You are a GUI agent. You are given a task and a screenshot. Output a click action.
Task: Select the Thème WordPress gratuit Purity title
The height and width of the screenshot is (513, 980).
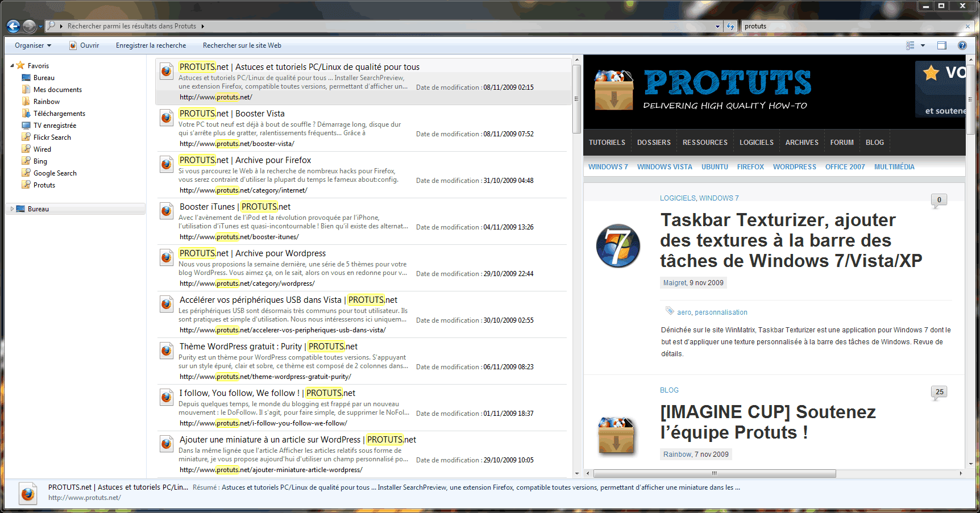point(268,347)
